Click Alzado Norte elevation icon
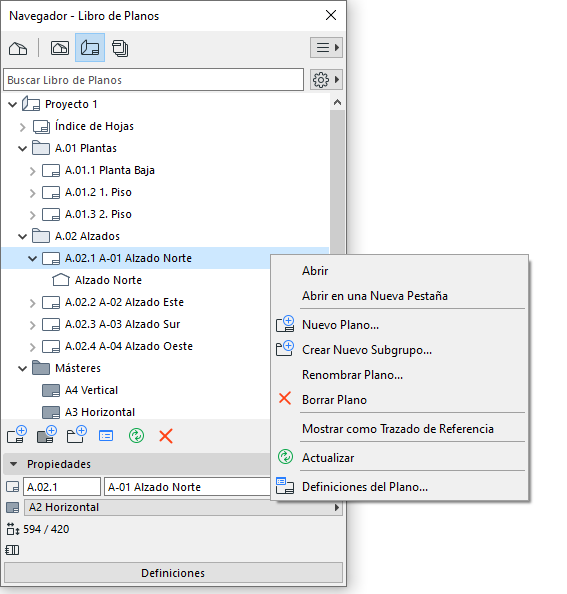 (x=61, y=280)
